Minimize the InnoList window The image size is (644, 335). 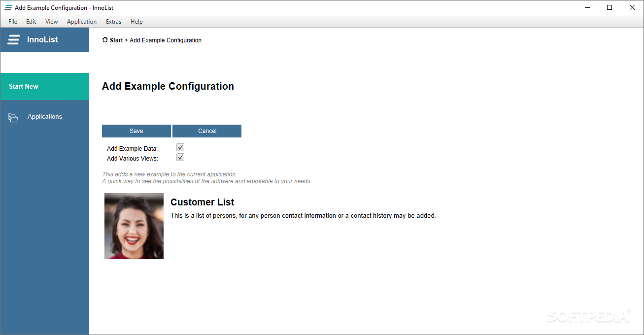(587, 7)
